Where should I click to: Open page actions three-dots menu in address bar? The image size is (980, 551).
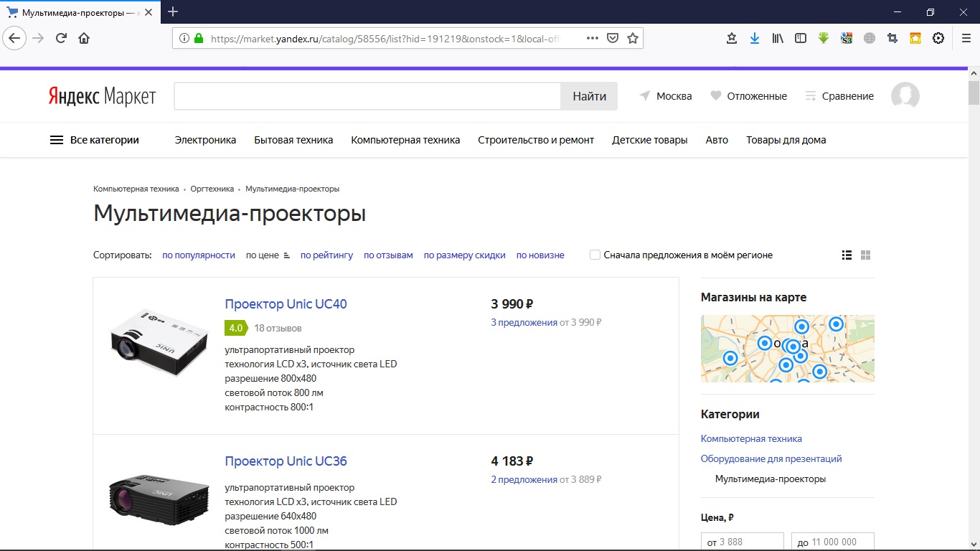pos(593,38)
